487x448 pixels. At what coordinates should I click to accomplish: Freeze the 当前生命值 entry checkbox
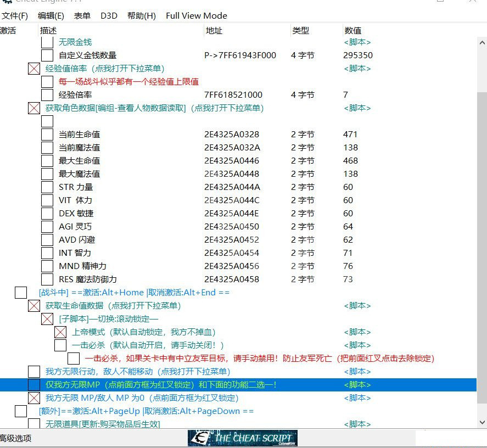coord(47,135)
